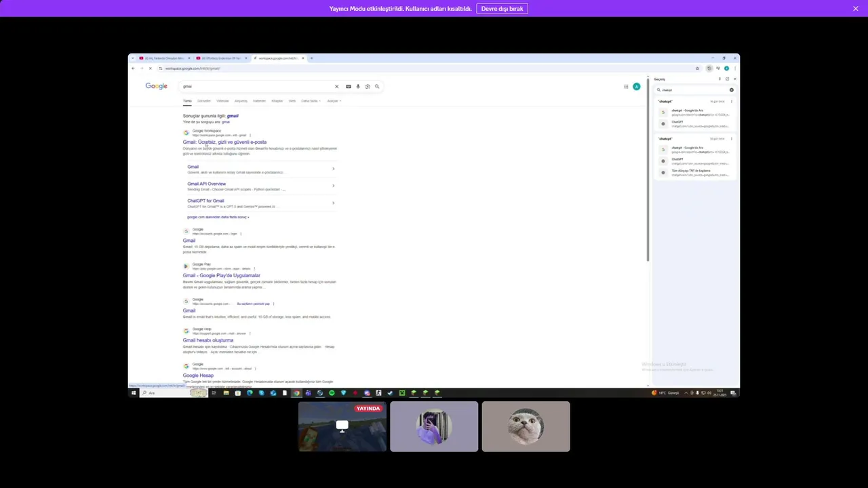Click 'google.com alanından daha fazla sonuç'

click(x=218, y=217)
